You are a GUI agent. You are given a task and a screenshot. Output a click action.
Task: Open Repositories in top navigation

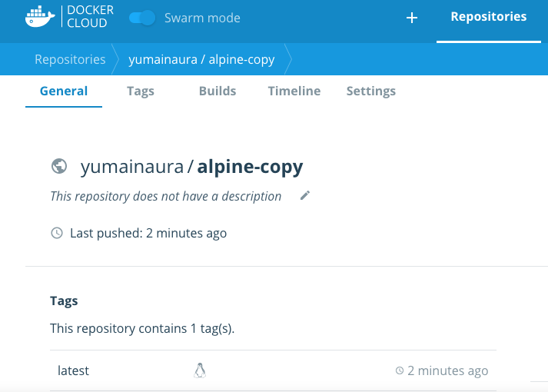click(x=488, y=17)
